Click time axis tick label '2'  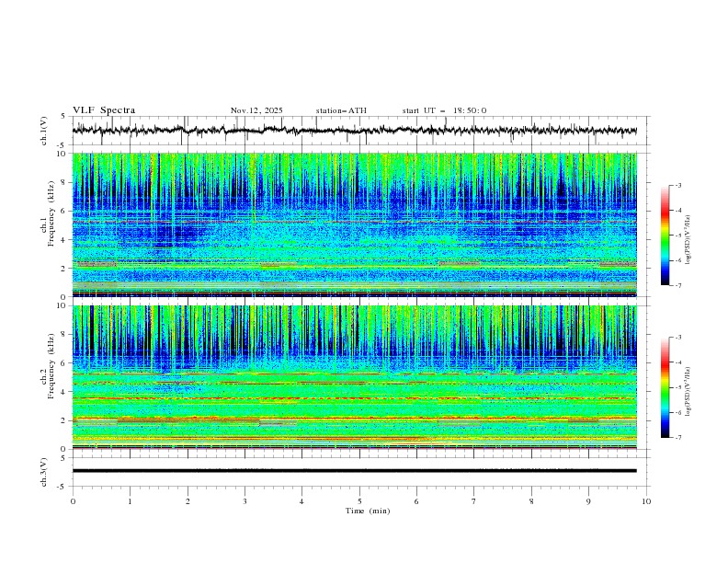point(188,501)
